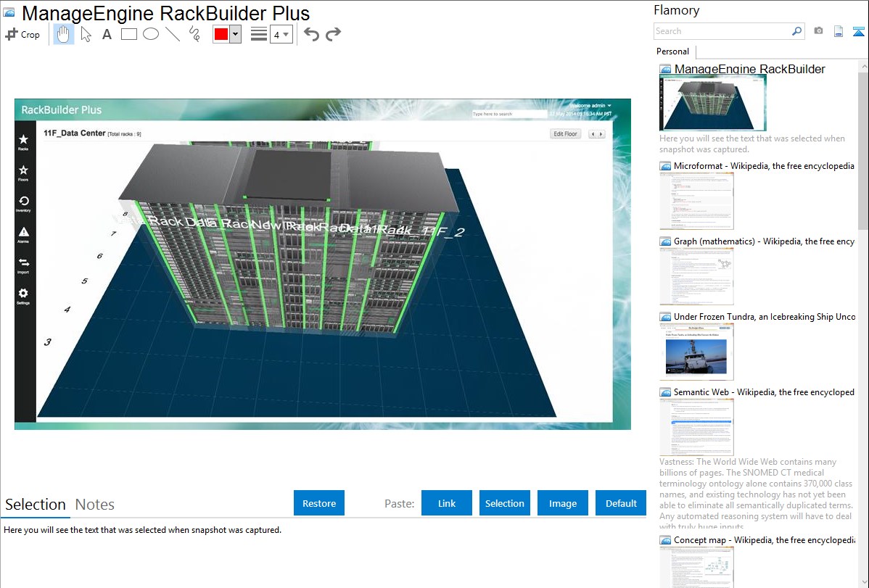Click the Graph (mathematics) title text
This screenshot has width=869, height=588.
(x=764, y=241)
